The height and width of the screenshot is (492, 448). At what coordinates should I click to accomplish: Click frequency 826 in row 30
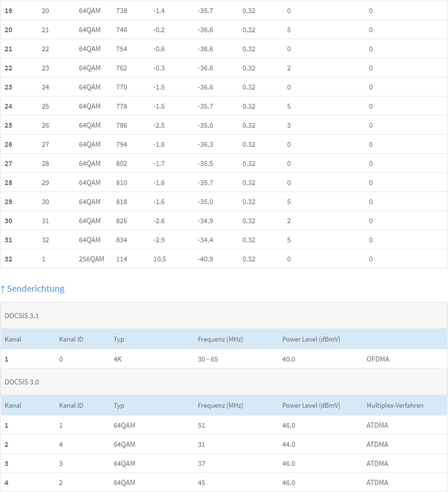point(122,221)
